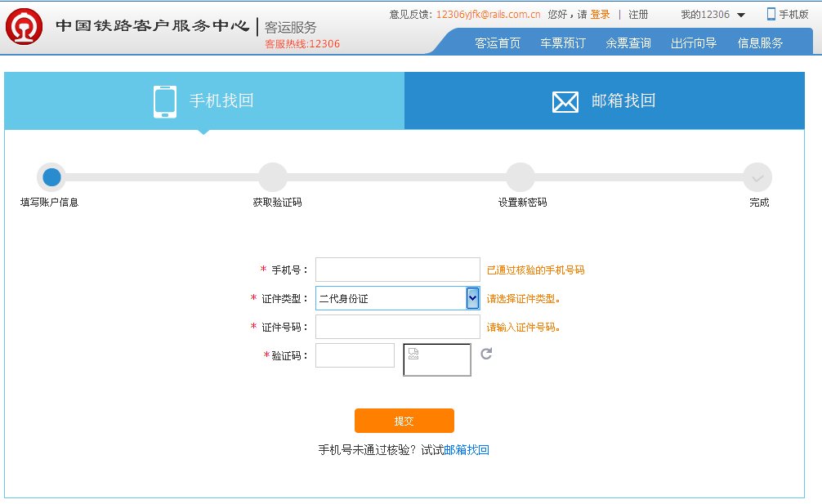Click the envelope icon on 邮箱找回 tab
The image size is (822, 504).
tap(564, 101)
